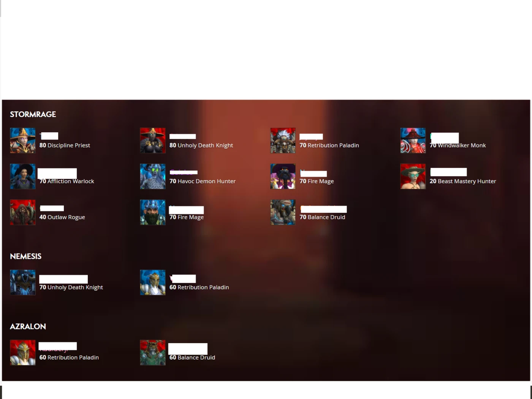Click the '70 Havoc Demon Hunter' label
The width and height of the screenshot is (532, 399).
tap(203, 181)
